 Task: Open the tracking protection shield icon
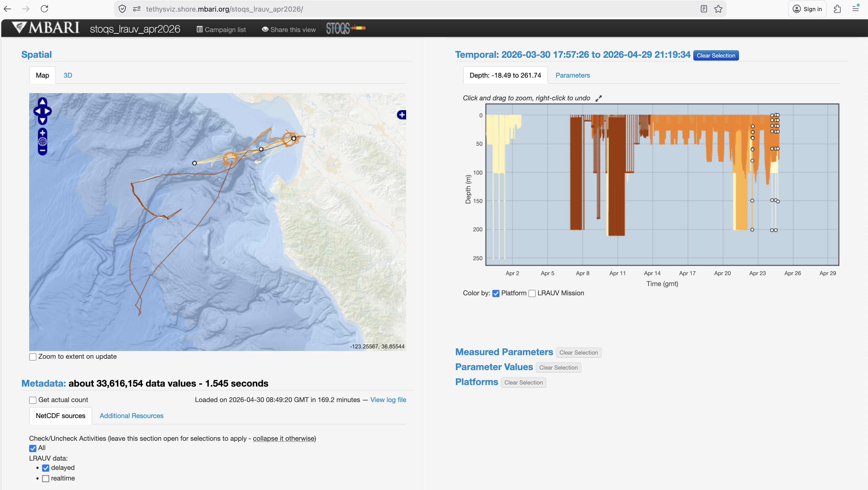pyautogui.click(x=122, y=9)
